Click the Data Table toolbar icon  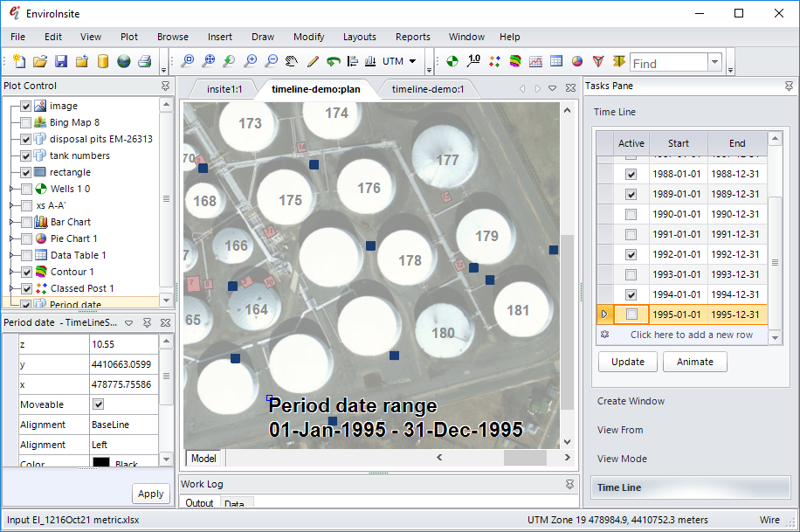point(556,61)
